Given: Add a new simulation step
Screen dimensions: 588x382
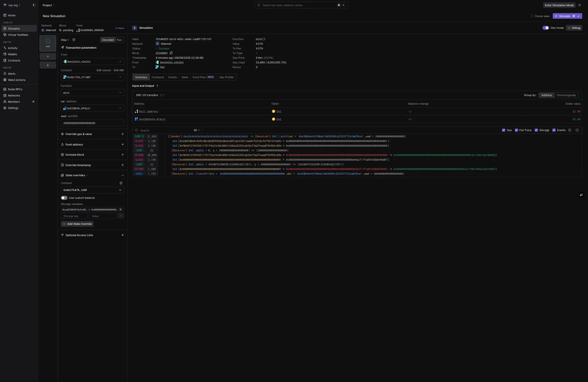Looking at the screenshot, I should tap(48, 56).
